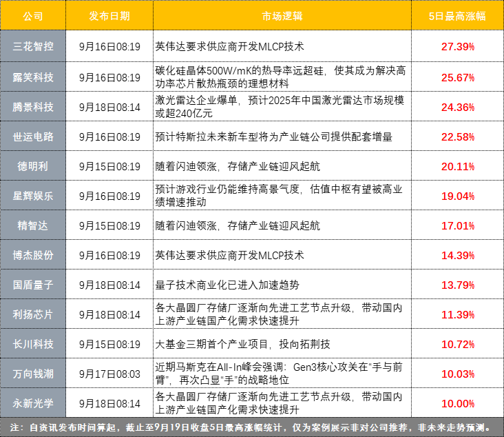Screen dimensions: 504x437
Task: Click the 大基金三期首个产业项目 text
Action: (242, 345)
